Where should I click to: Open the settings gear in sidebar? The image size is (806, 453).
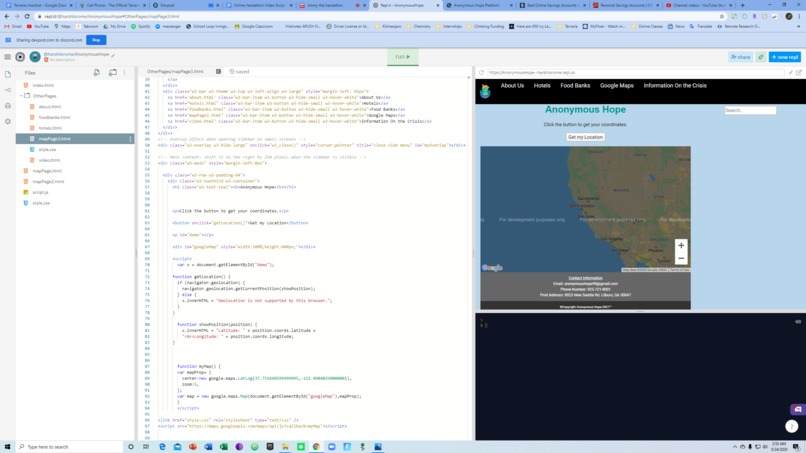(8, 121)
